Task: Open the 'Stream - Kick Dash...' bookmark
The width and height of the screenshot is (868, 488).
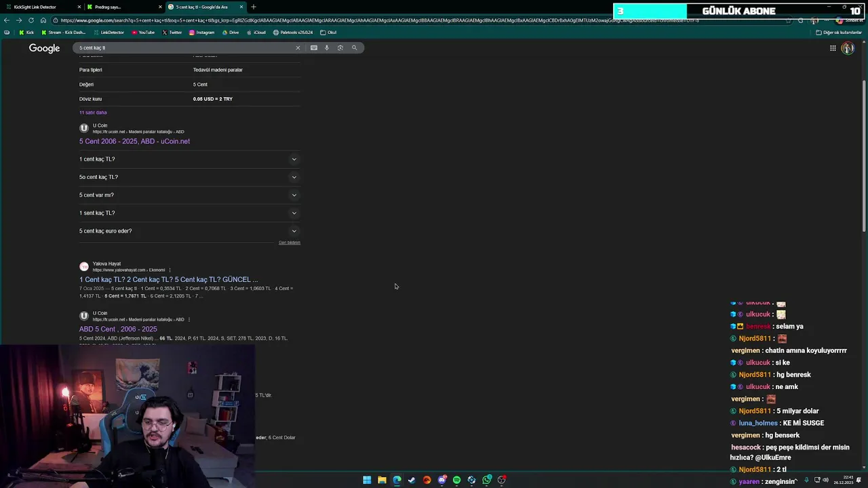Action: pyautogui.click(x=64, y=33)
